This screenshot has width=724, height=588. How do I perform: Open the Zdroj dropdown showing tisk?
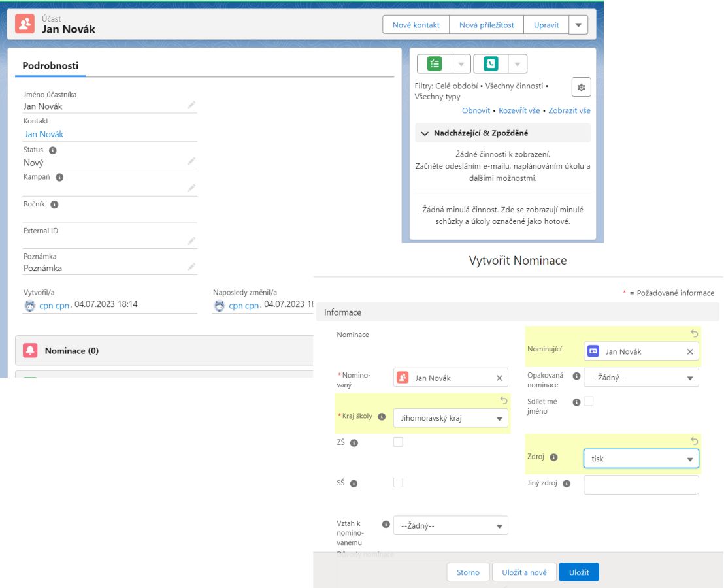click(x=640, y=459)
